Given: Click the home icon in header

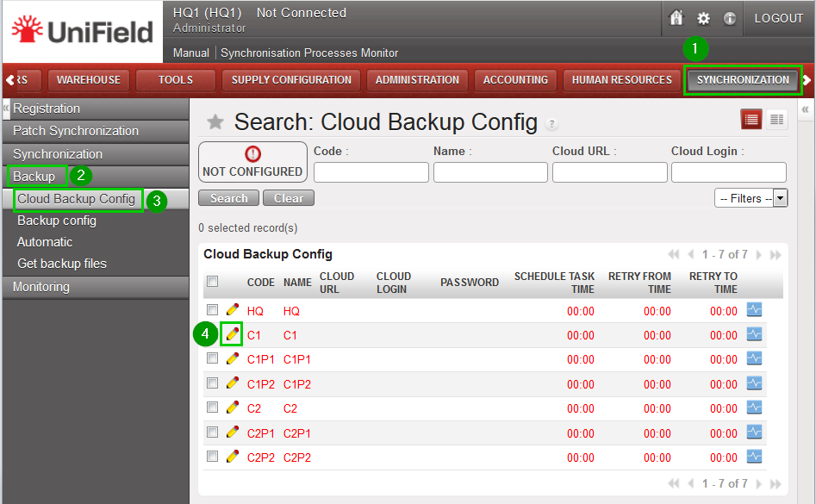Looking at the screenshot, I should coord(676,18).
